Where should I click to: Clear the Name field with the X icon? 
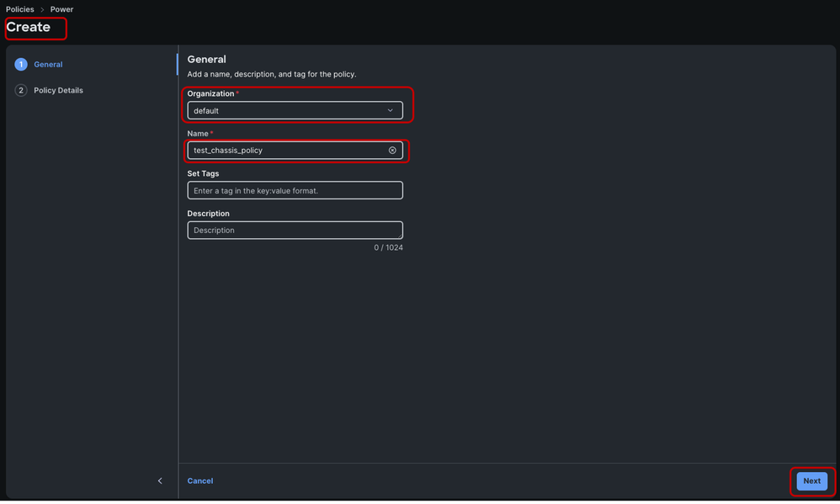coord(392,151)
